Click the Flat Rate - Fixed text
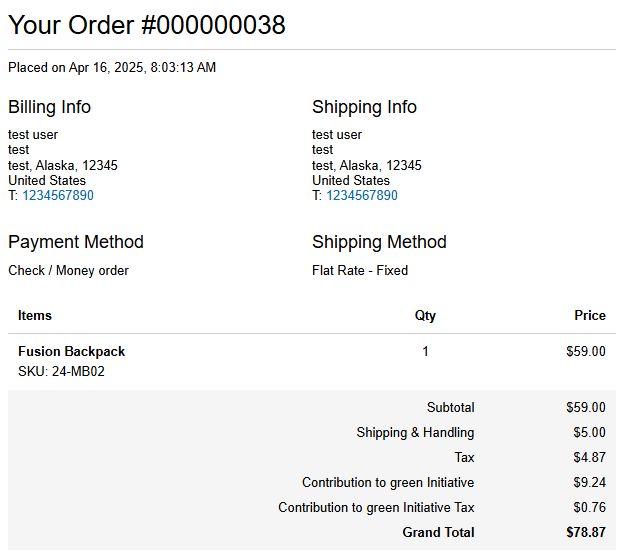The height and width of the screenshot is (552, 624). (x=360, y=270)
